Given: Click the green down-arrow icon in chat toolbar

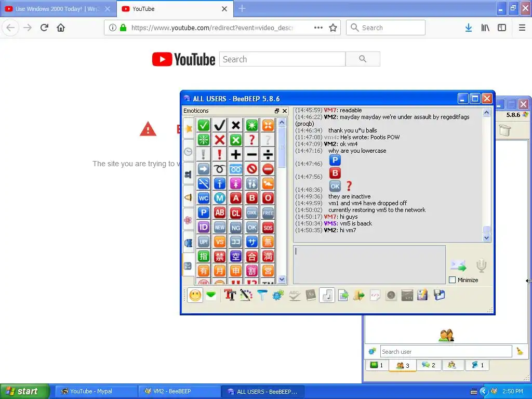Looking at the screenshot, I should coord(211,295).
